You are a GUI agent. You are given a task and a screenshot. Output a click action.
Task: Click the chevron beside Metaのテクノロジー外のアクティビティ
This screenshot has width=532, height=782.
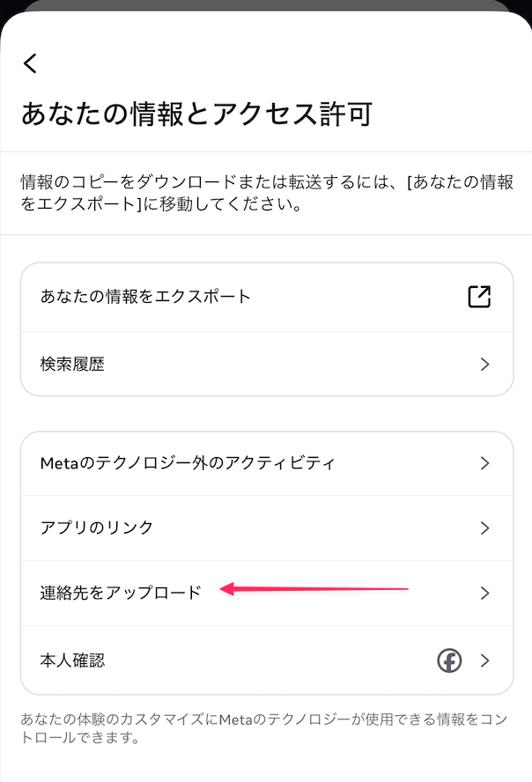click(x=484, y=463)
